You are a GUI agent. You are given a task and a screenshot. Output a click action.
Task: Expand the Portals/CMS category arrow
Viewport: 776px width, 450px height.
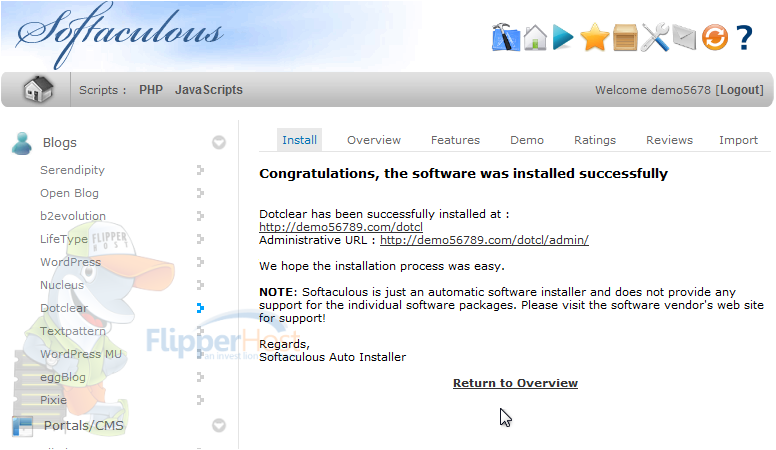tap(219, 426)
